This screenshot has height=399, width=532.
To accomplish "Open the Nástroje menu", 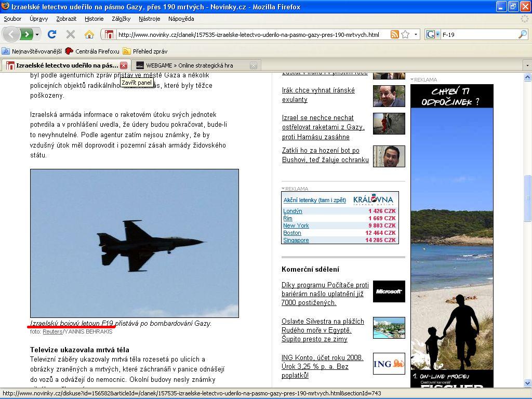I will coord(149,19).
